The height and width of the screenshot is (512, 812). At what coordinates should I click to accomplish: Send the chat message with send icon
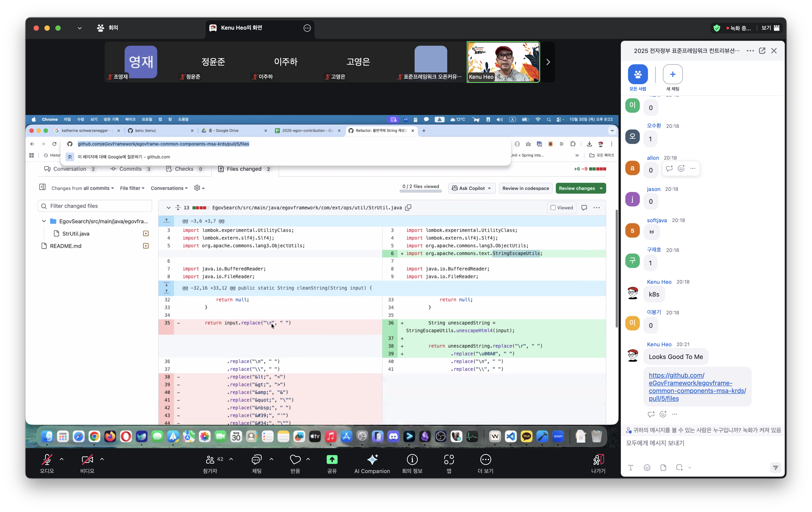click(776, 468)
